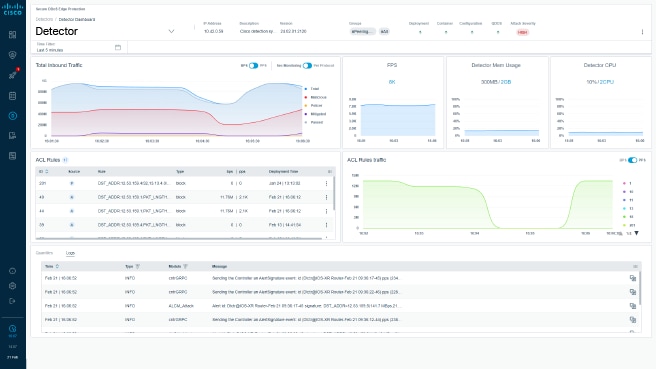Image resolution: width=656 pixels, height=369 pixels.
Task: Click the copy icon on first log row
Action: pyautogui.click(x=633, y=278)
